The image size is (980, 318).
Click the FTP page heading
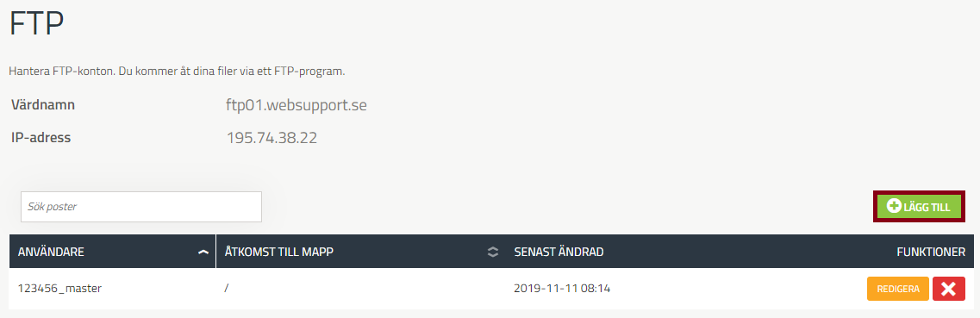(37, 26)
